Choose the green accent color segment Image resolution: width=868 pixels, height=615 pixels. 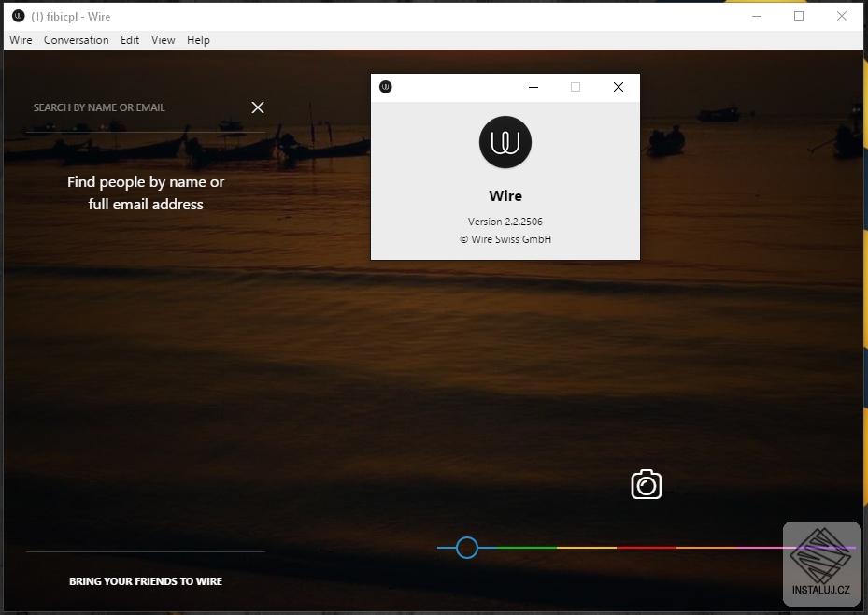pyautogui.click(x=526, y=548)
